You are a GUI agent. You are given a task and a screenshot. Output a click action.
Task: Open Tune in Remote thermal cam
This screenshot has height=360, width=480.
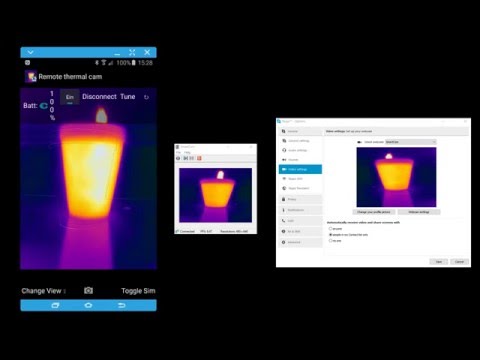128,97
